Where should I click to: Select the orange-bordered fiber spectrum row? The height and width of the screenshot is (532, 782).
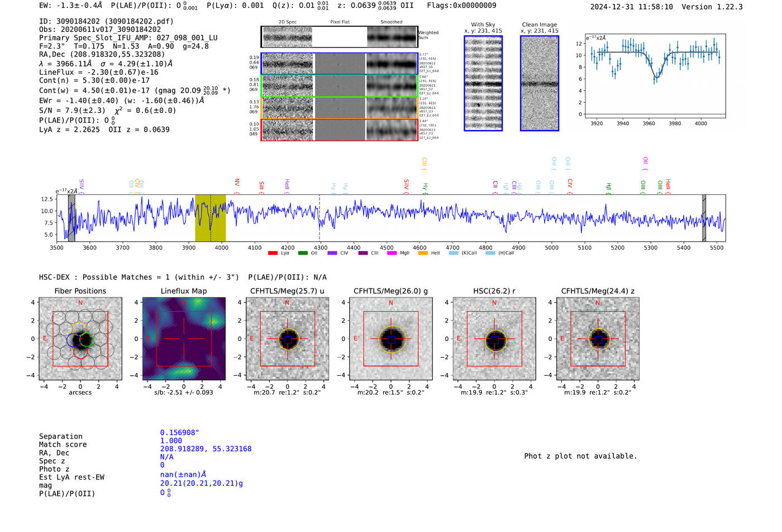click(339, 108)
